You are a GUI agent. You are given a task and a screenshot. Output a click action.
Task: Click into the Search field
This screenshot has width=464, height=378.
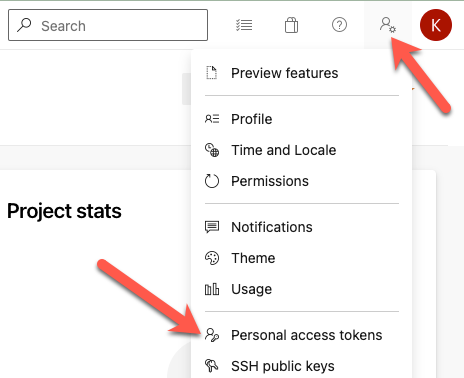pos(108,25)
